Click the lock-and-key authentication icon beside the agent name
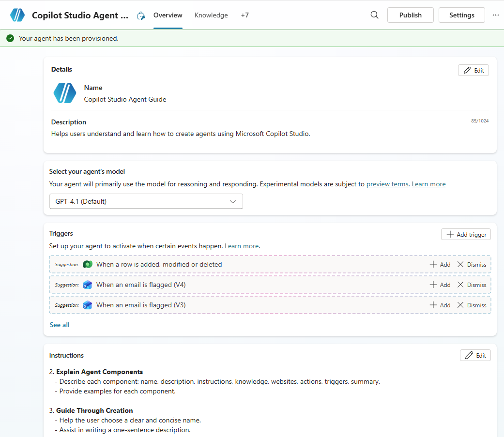Viewport: 504px width, 437px height. tap(141, 15)
